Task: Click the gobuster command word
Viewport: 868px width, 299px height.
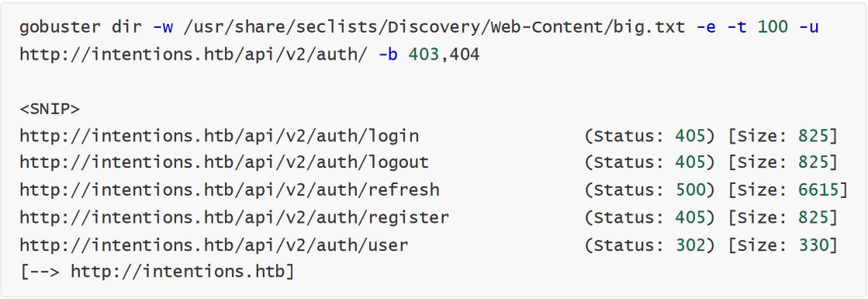Action: (60, 27)
